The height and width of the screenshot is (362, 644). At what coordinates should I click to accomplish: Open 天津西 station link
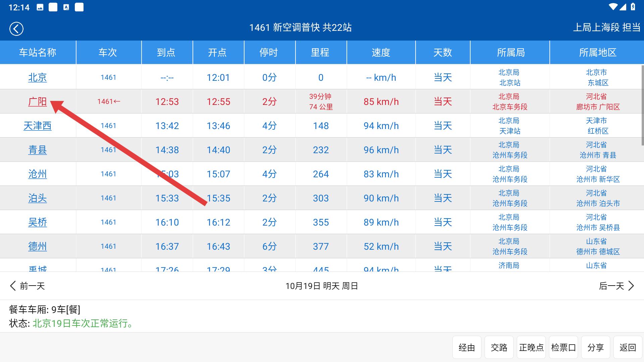pos(37,126)
